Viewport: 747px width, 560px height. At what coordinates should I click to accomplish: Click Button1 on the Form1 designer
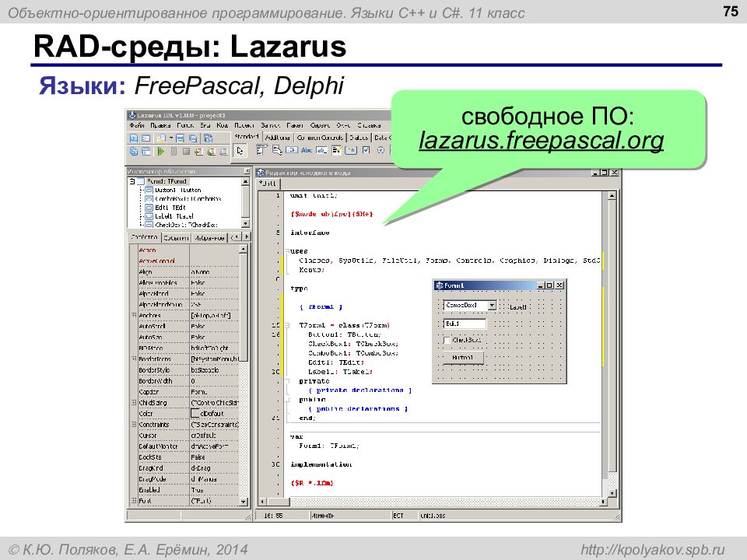[463, 357]
